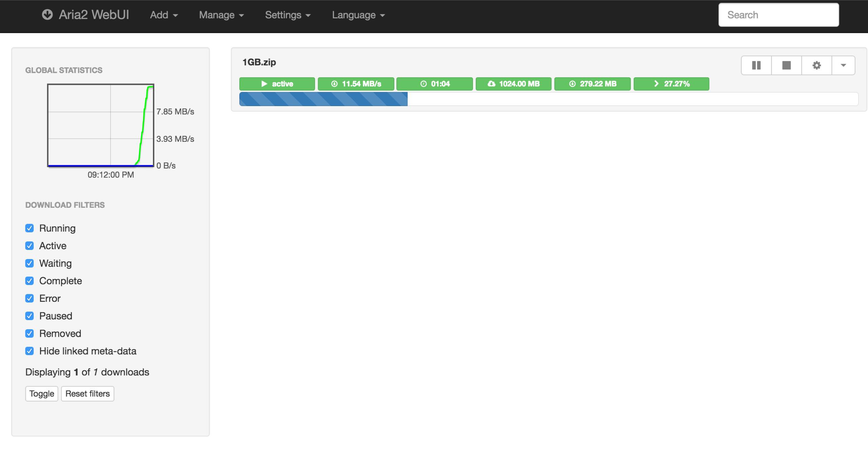
Task: Click the 1024.00 MB total size badge
Action: [513, 84]
